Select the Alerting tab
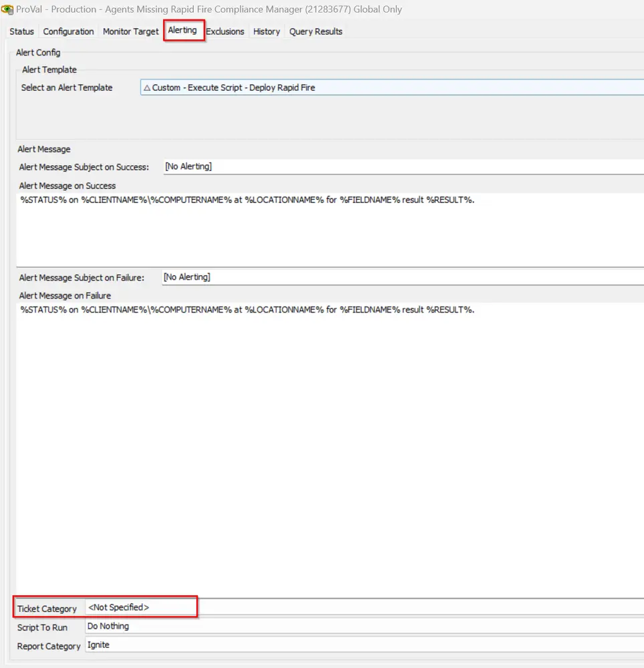 tap(182, 30)
